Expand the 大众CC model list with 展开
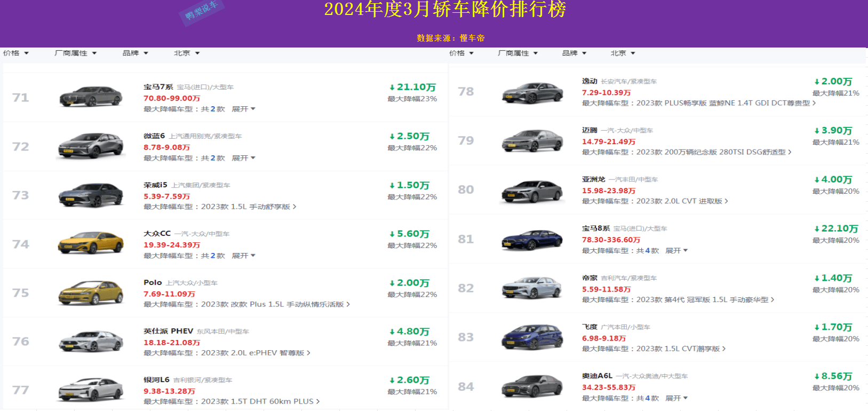The width and height of the screenshot is (868, 411). point(243,256)
